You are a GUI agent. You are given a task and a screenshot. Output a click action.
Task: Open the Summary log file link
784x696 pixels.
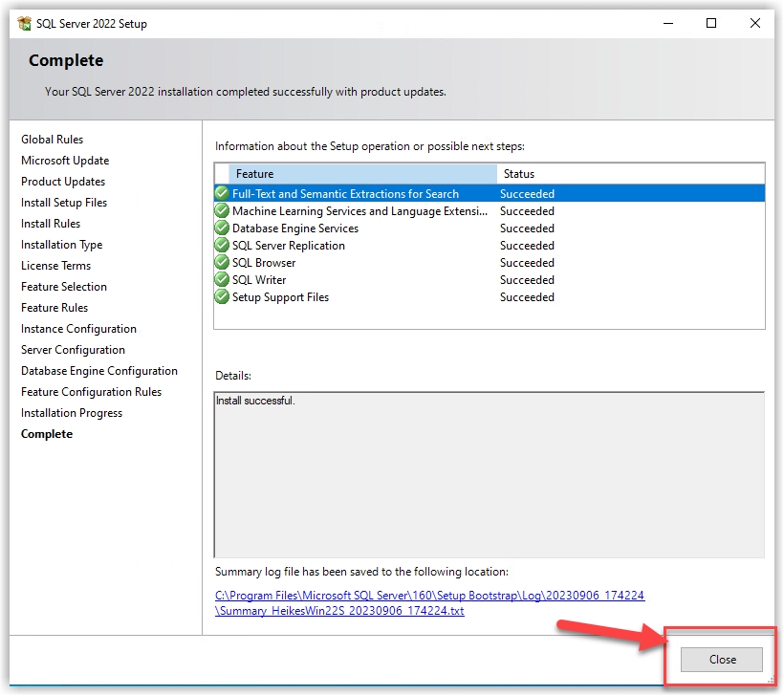429,603
